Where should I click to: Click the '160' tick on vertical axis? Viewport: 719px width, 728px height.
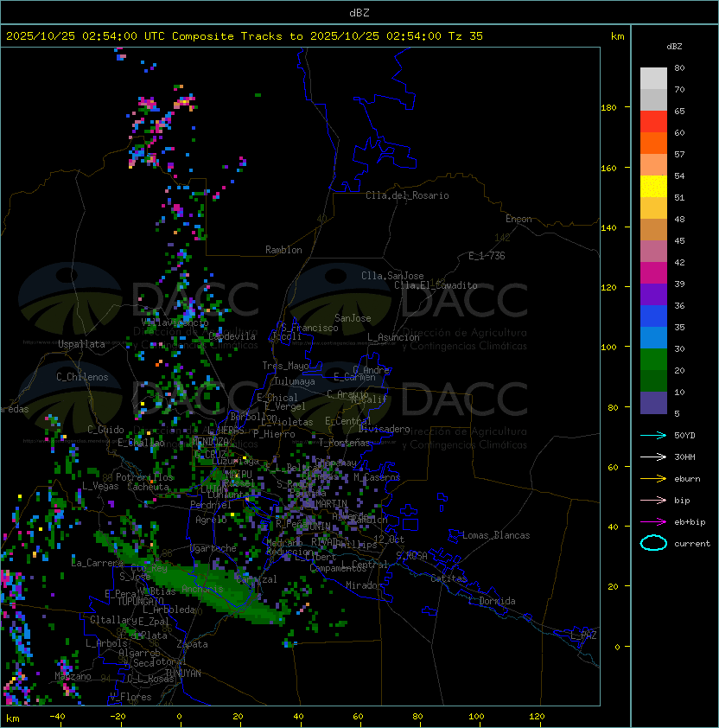pos(608,168)
